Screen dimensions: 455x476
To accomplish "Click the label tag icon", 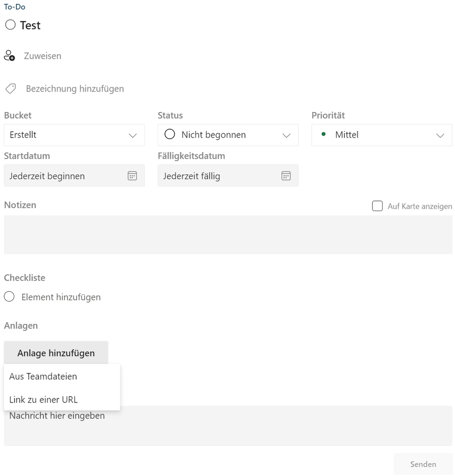I will tap(10, 89).
